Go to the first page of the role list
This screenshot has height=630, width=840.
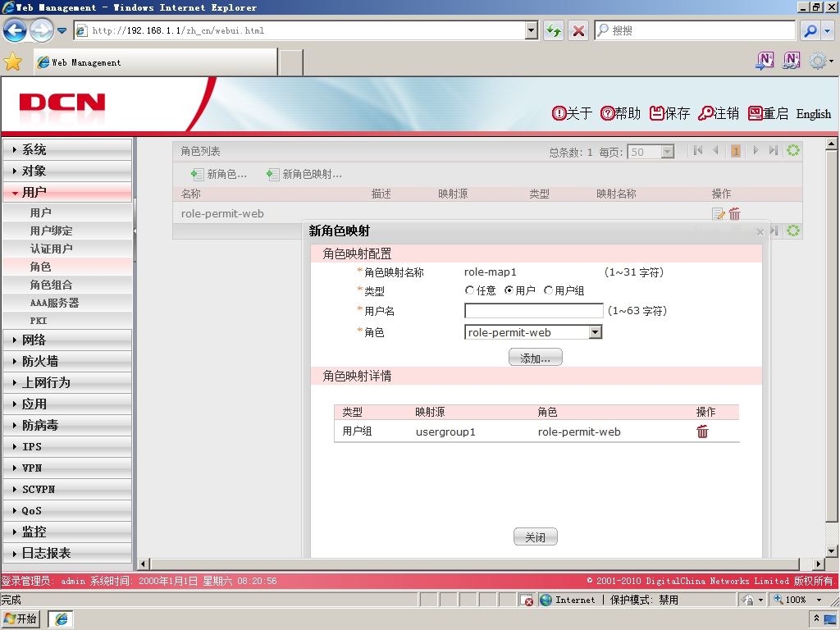pos(697,151)
